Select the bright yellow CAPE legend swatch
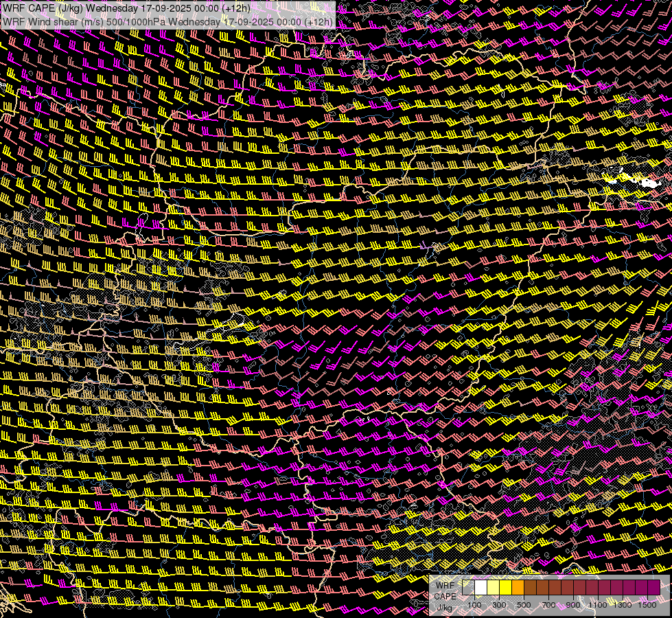Viewport: 672px width, 618px height. 505,587
